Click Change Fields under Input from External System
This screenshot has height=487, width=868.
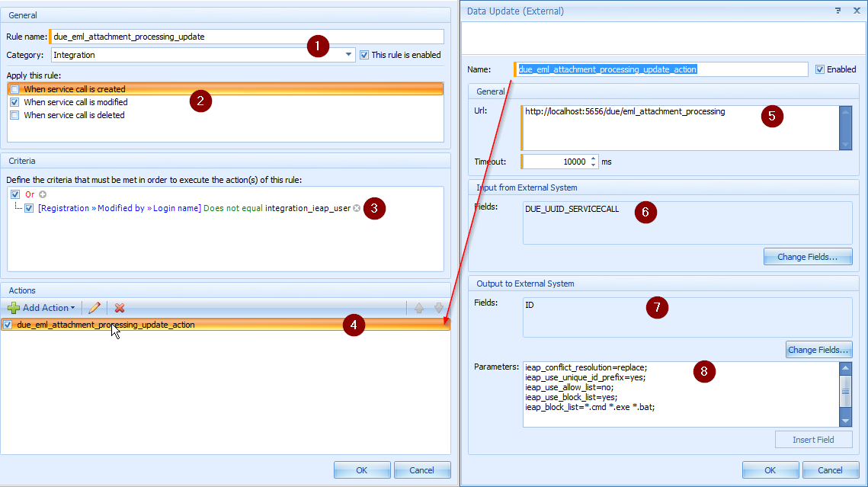point(808,257)
